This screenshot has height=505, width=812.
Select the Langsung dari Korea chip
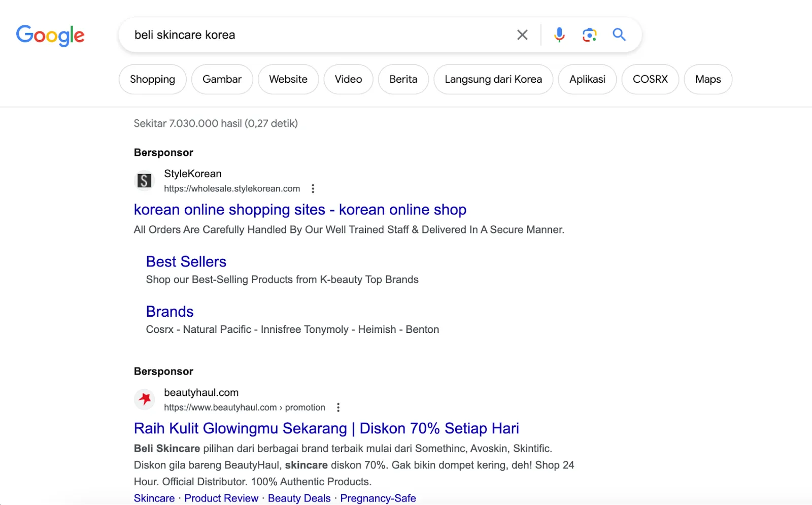(x=493, y=79)
